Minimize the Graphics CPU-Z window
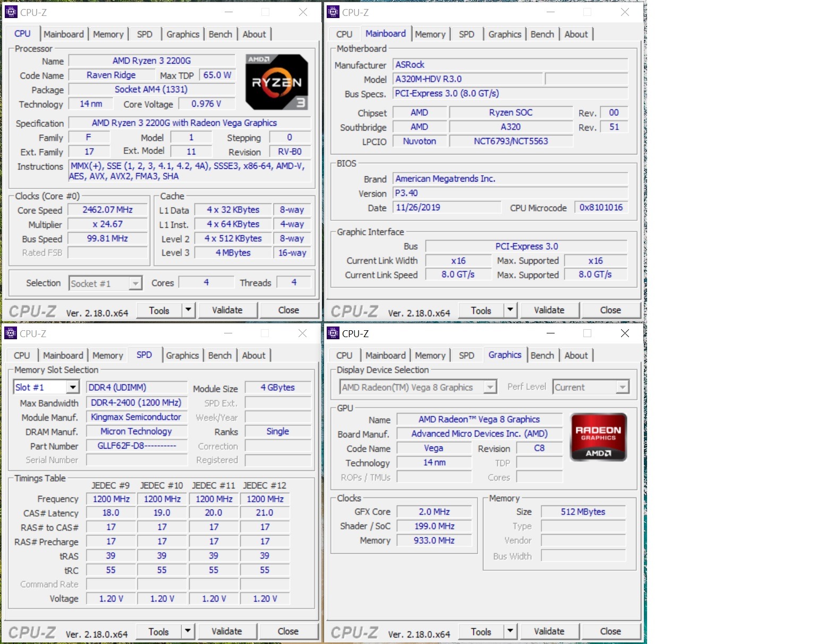The image size is (816, 644). pos(550,333)
